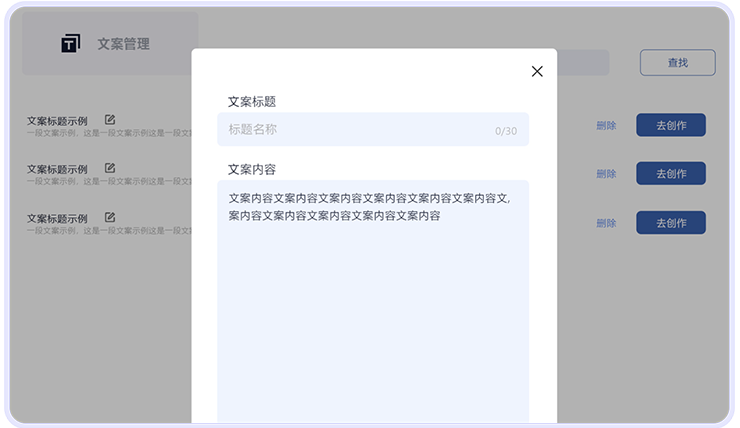Choose the third 文案标题示例 title
740x428 pixels.
[x=57, y=218]
